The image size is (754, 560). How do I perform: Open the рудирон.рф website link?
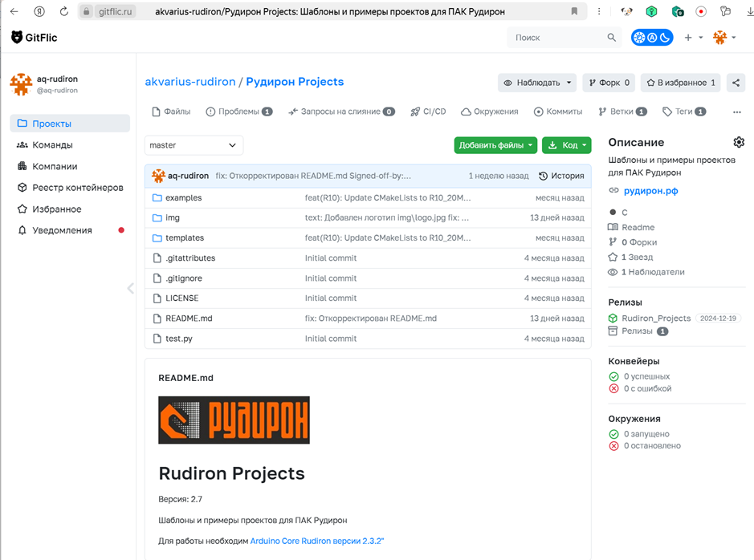[x=650, y=191]
